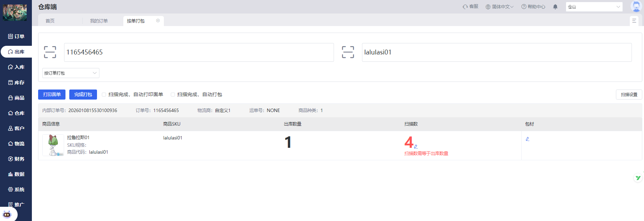
Task: Open the tab list menu icon
Action: (634, 21)
